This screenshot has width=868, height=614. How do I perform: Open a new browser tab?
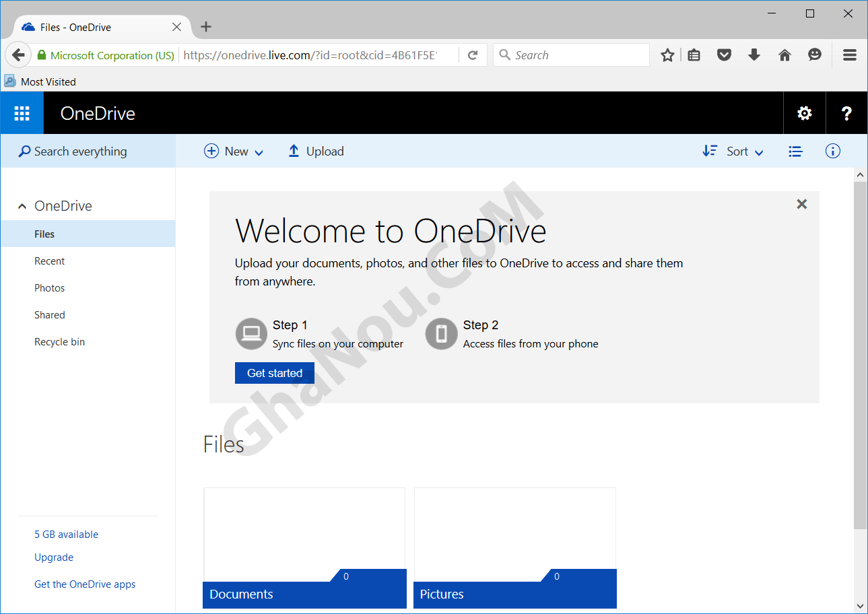click(206, 27)
